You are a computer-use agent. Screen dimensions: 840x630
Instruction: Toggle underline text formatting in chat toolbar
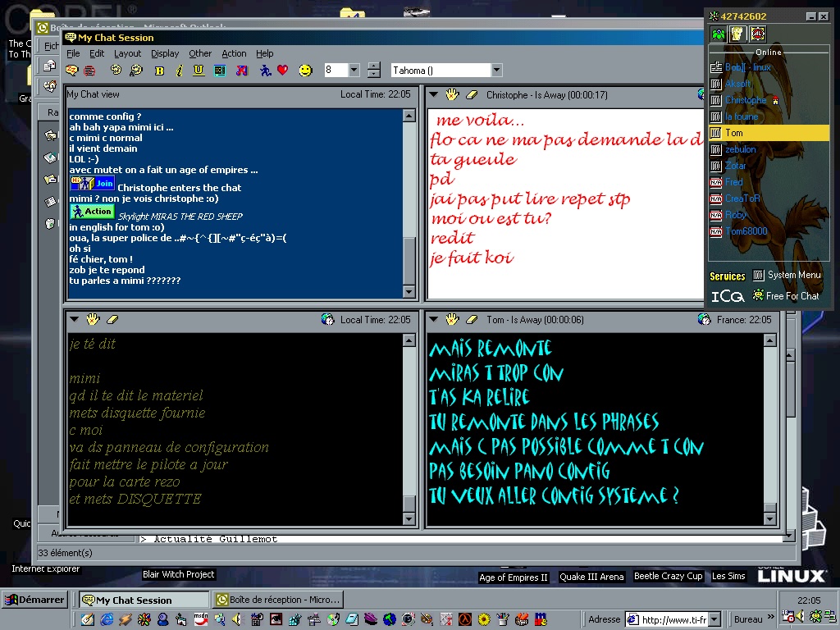(x=199, y=71)
